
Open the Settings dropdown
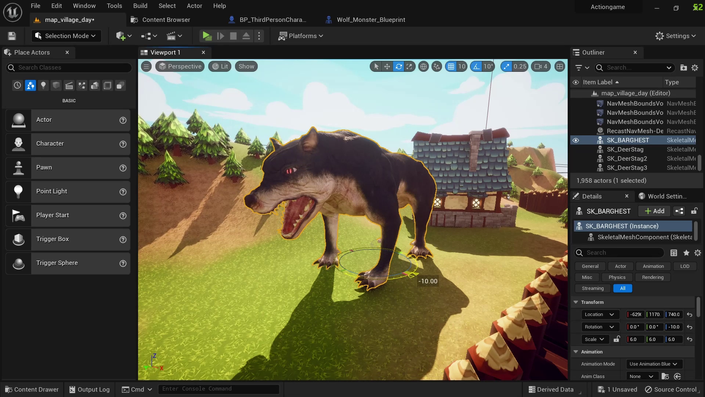[x=675, y=36]
